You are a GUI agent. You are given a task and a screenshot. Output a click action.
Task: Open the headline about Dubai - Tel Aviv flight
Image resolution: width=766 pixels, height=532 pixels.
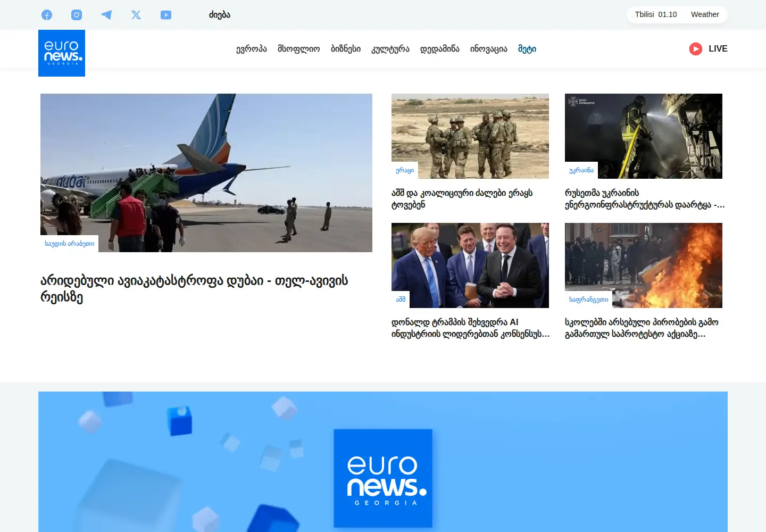click(194, 288)
